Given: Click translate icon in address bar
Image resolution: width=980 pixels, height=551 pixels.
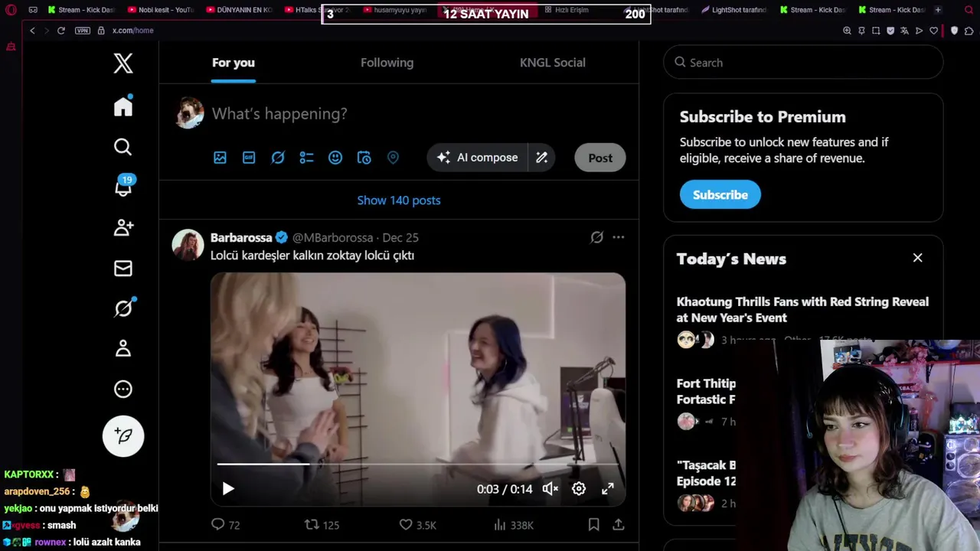Looking at the screenshot, I should click(905, 31).
